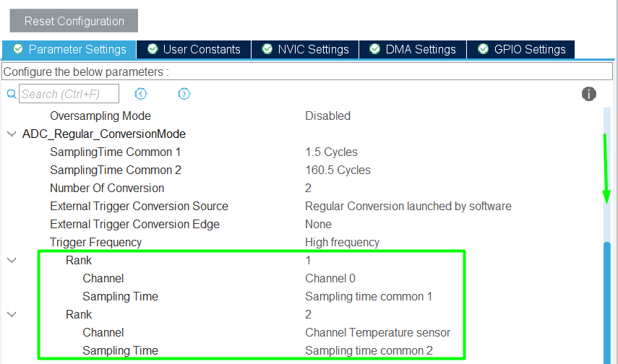Collapse the Rank 2 group
The height and width of the screenshot is (364, 618).
pyautogui.click(x=11, y=314)
